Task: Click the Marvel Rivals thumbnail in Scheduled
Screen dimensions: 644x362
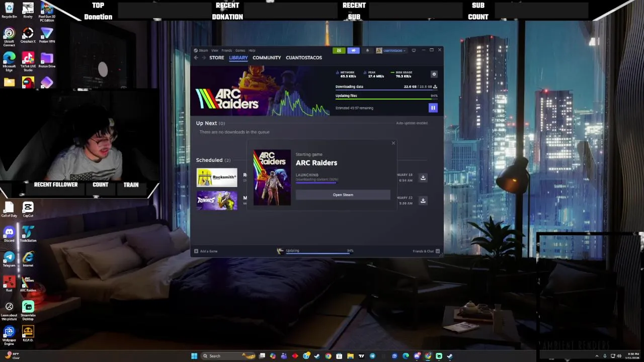Action: 217,200
